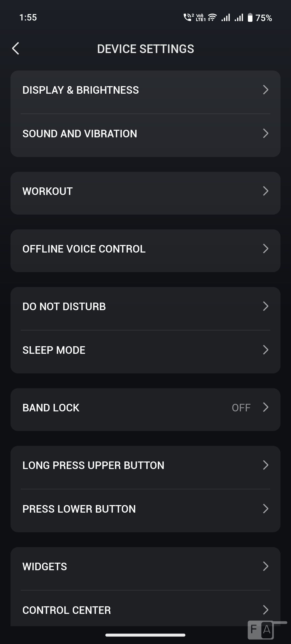Open Display & Brightness settings

click(81, 90)
